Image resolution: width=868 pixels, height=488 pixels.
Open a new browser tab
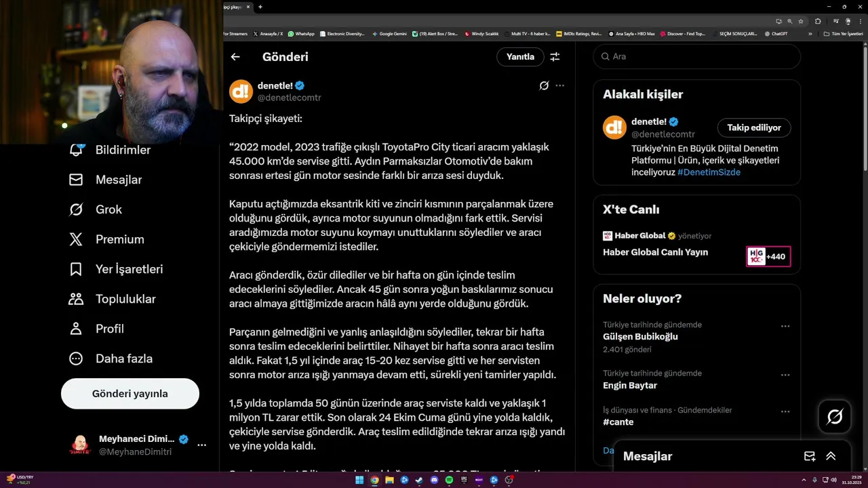[x=260, y=7]
